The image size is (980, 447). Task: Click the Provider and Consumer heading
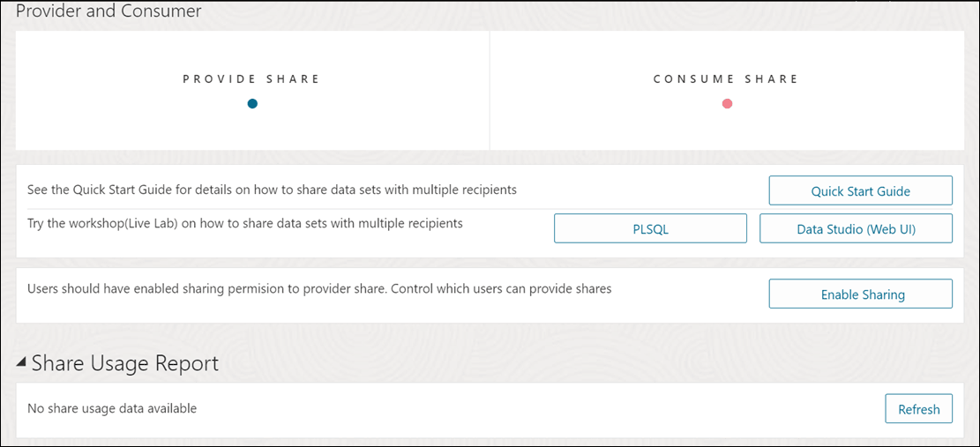click(108, 11)
